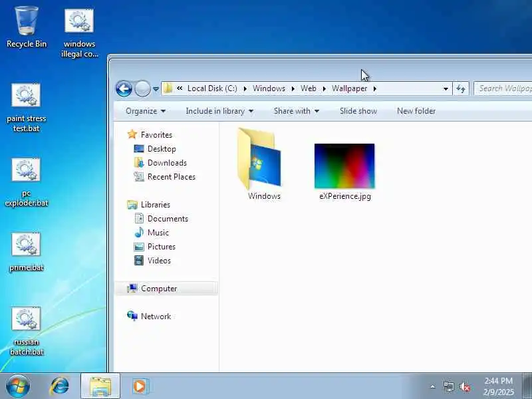
Task: Select 'paint stress test.bat' desktop icon
Action: tap(26, 107)
